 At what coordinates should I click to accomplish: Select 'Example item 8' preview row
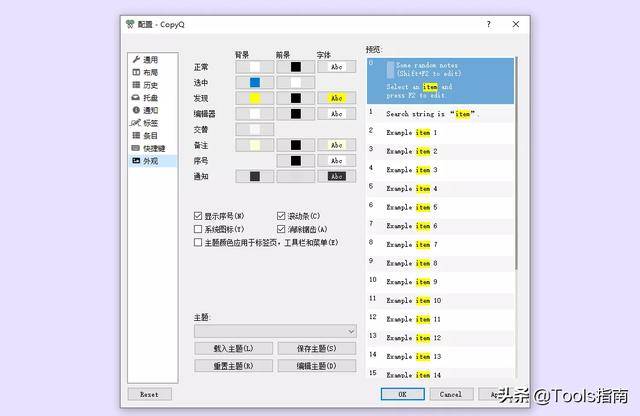coord(440,263)
